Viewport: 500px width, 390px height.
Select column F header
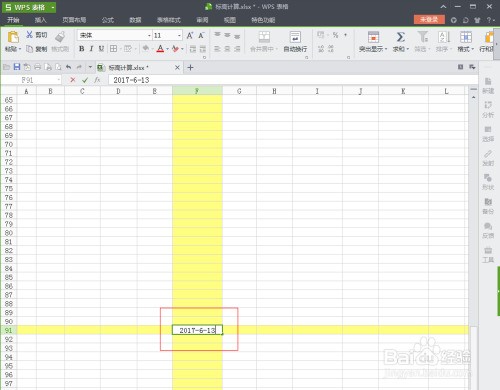coord(197,91)
